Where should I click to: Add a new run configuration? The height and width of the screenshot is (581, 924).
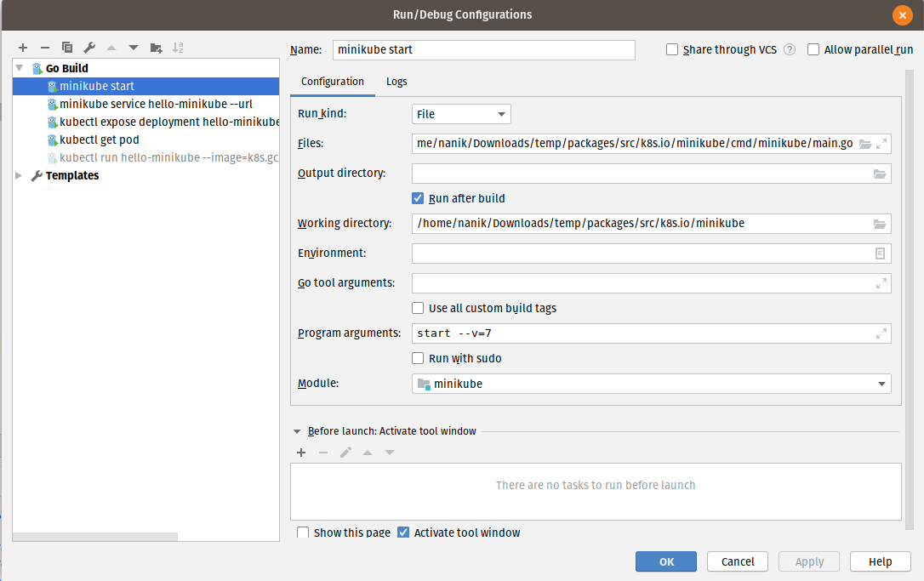(22, 48)
